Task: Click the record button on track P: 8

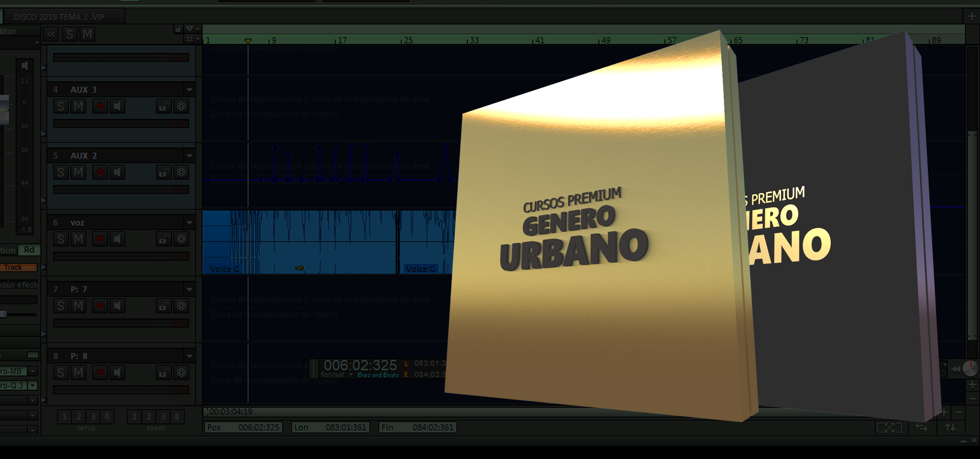Action: point(100,373)
